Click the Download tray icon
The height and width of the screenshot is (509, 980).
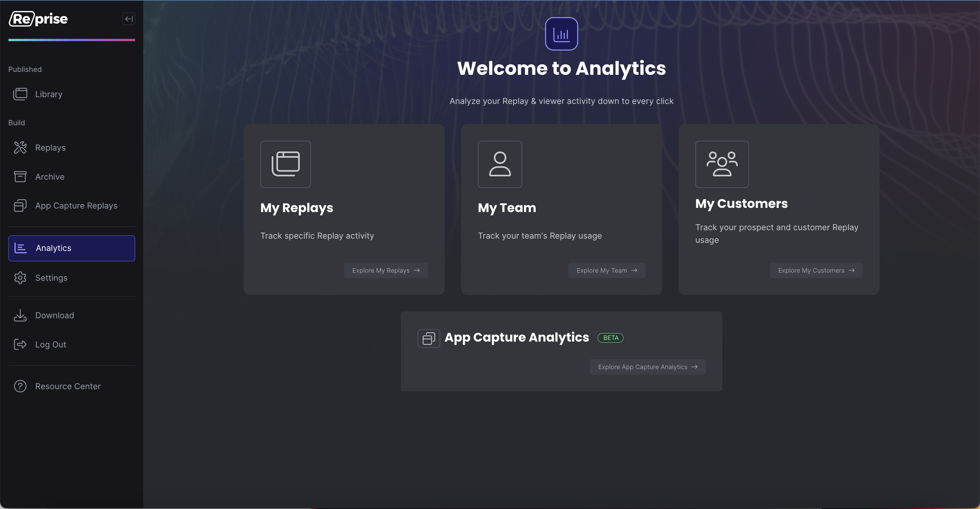(x=20, y=315)
